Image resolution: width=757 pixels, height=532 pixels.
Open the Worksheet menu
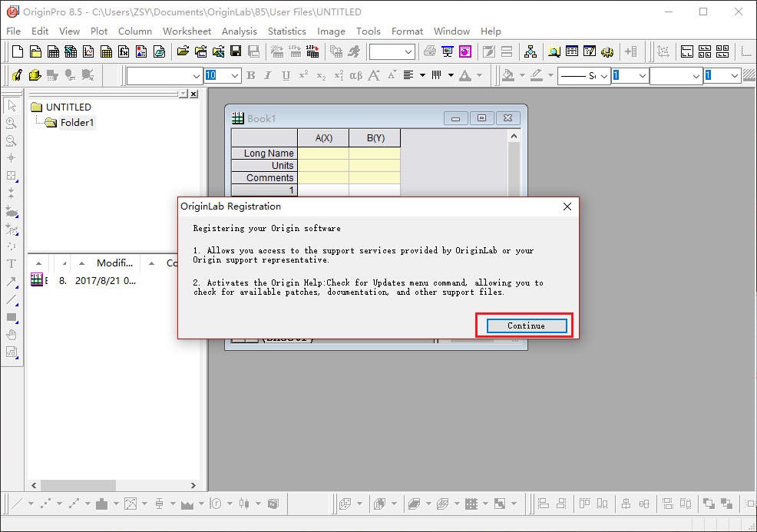(x=187, y=31)
